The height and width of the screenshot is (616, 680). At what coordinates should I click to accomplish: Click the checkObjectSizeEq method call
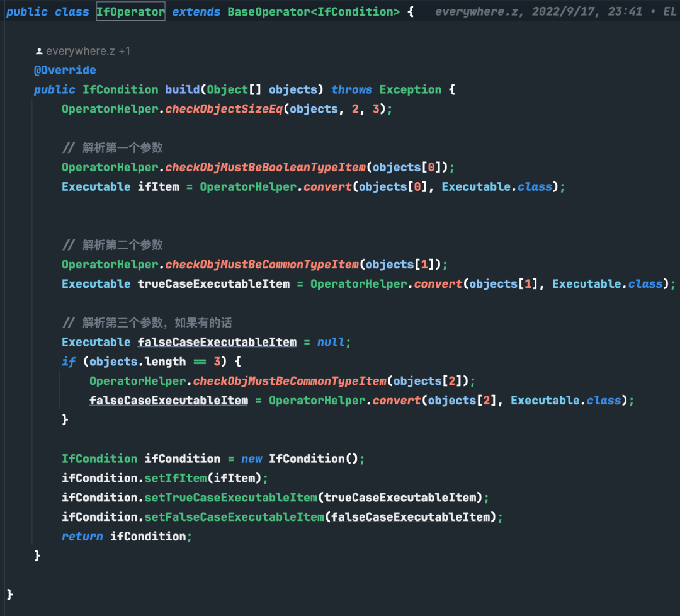pos(224,109)
